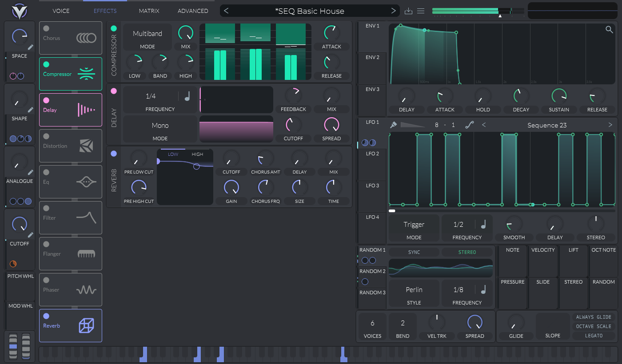The image size is (622, 364).
Task: Select the reverb HIGH filter tab
Action: click(x=197, y=154)
